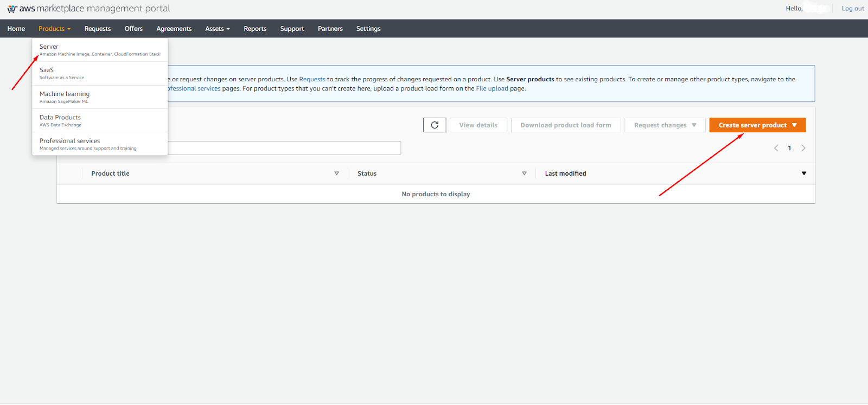This screenshot has height=405, width=868.
Task: Go to next page arrow
Action: pos(803,148)
